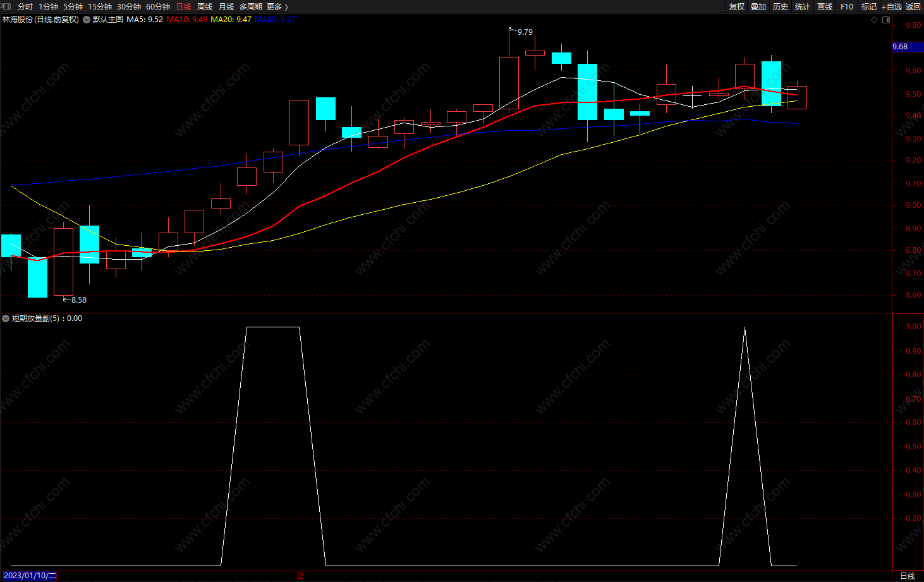Click the 9.79 high price annotation
This screenshot has height=582, width=924.
coord(525,32)
